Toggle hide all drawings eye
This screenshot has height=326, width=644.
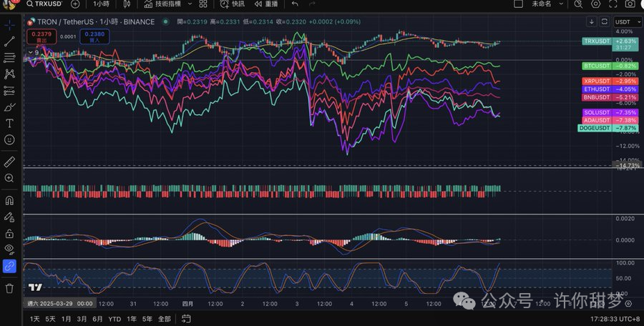[x=9, y=250]
